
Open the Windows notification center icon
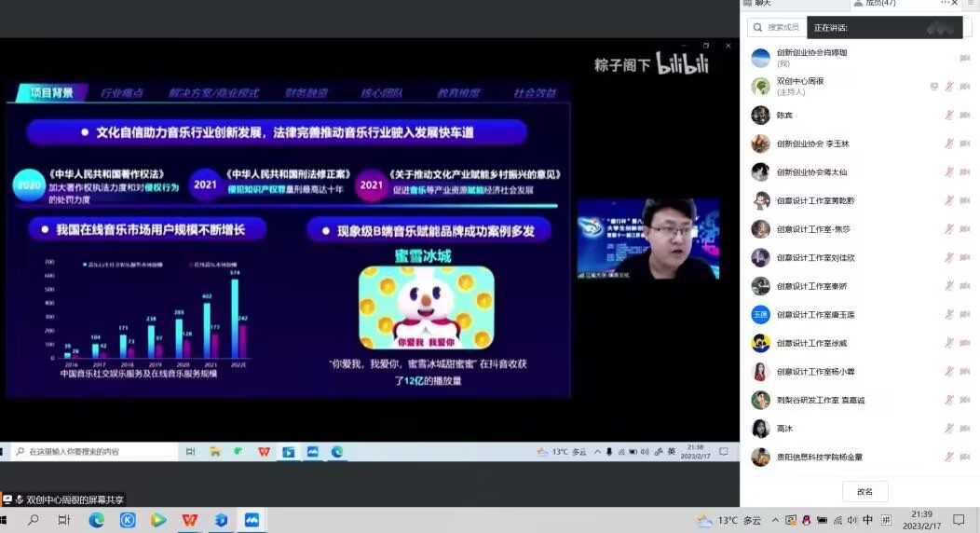[959, 520]
